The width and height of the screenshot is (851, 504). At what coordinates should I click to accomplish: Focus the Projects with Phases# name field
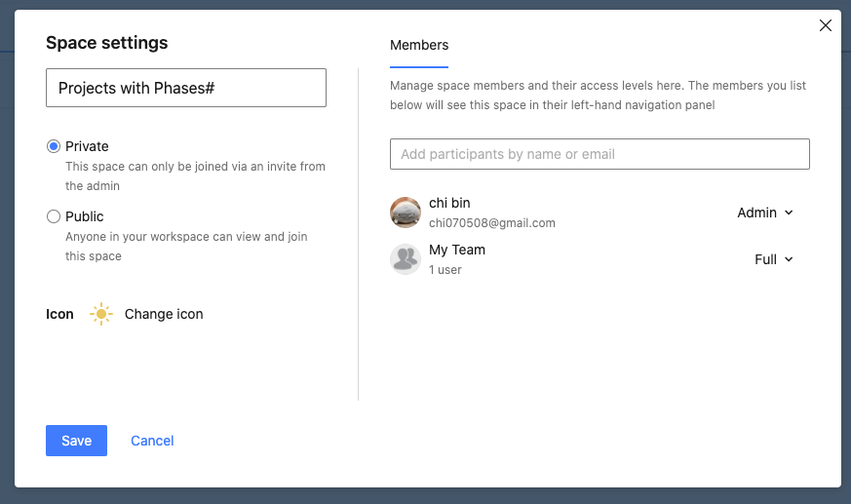(x=186, y=88)
